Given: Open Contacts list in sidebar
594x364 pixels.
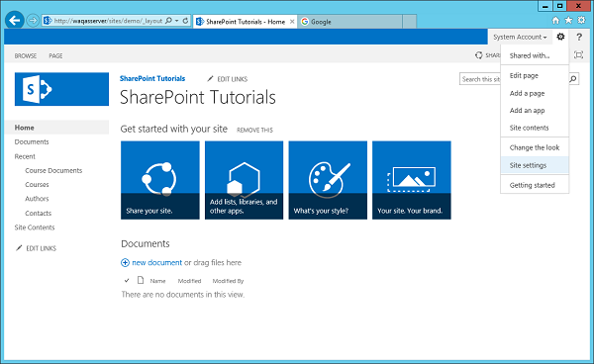Looking at the screenshot, I should [x=39, y=213].
